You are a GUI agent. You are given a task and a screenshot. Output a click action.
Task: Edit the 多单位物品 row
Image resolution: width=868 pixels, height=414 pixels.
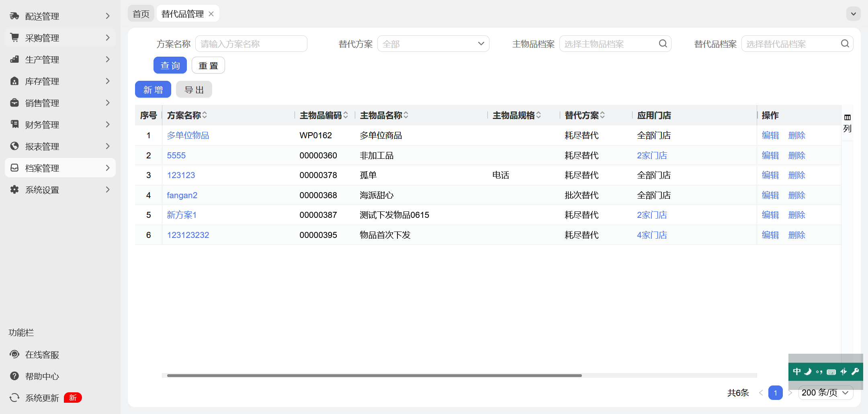[x=770, y=135]
